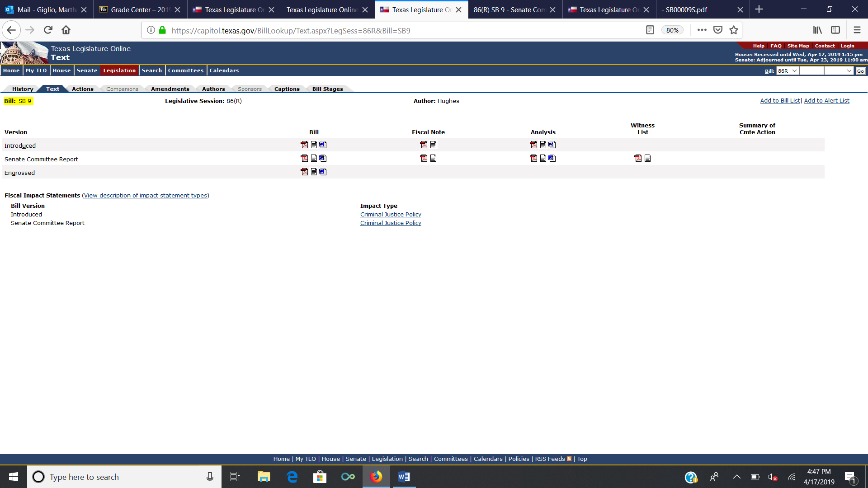This screenshot has width=868, height=488.
Task: Switch to the Actions tab
Action: (82, 89)
